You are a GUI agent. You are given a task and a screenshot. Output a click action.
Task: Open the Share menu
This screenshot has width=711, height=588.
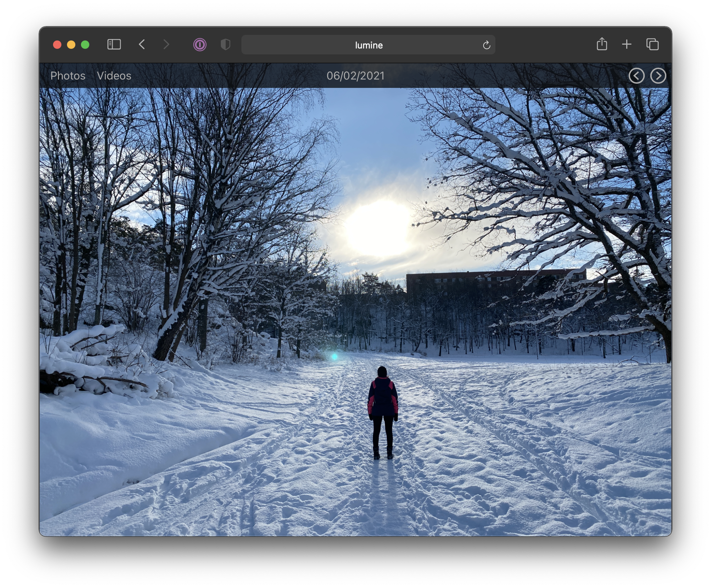602,44
